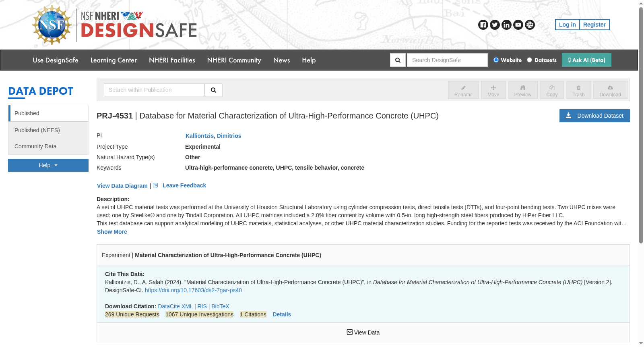Submit the Search within Publication magnifier button

coord(213,90)
